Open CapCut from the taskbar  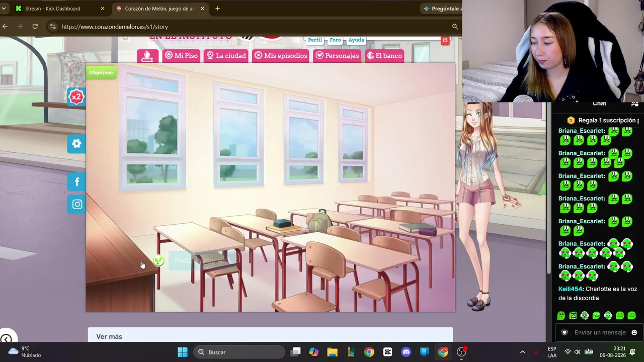point(387,352)
